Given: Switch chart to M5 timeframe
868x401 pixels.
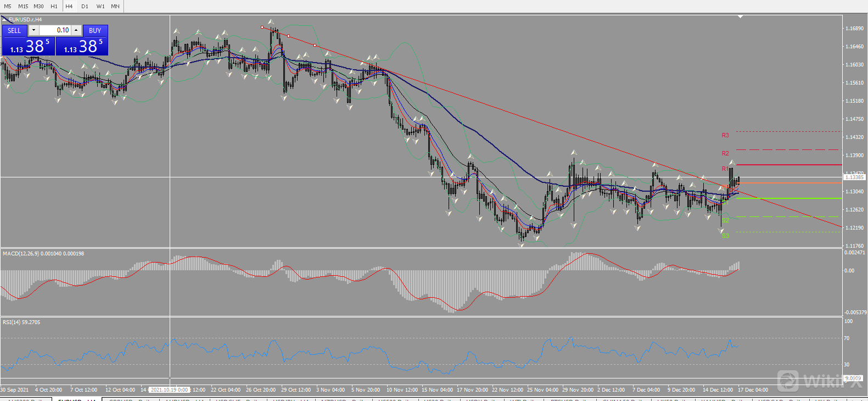Looking at the screenshot, I should [x=8, y=6].
